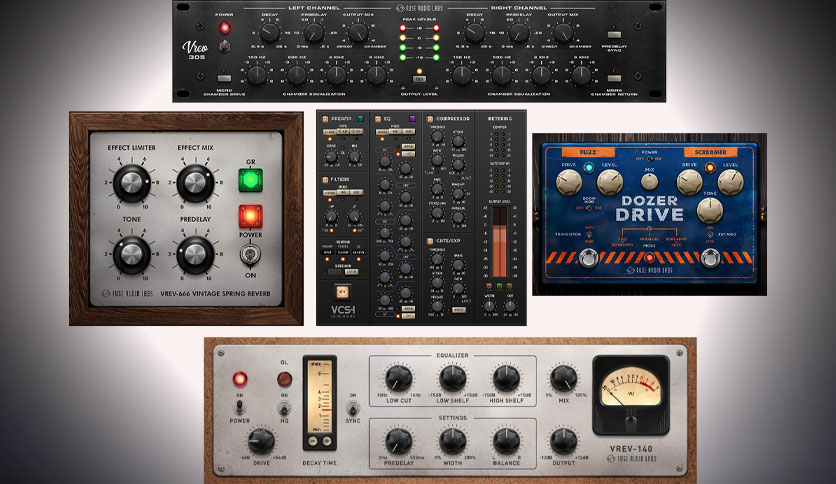Toggle the VCS-1 Gate/Exp section power icon
Screen dimensions: 836x484
[430, 241]
